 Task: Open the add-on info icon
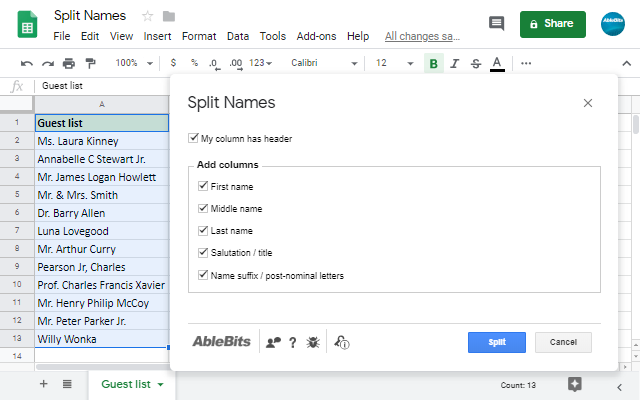coord(342,342)
